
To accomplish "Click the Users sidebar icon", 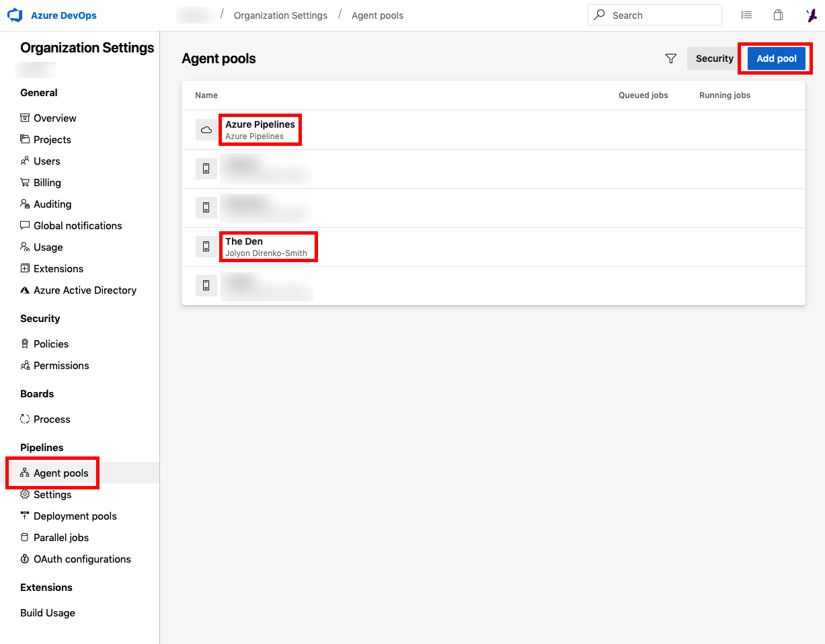I will point(25,161).
